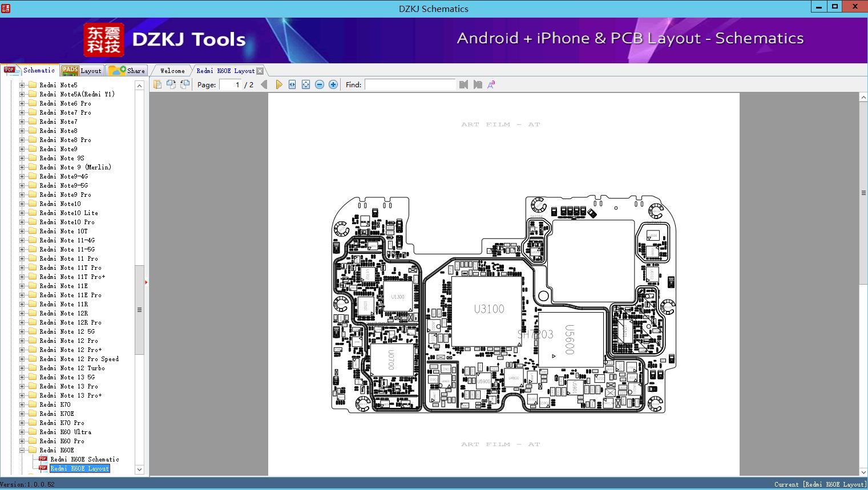This screenshot has height=490, width=868.
Task: Click the fit-width icon
Action: [x=292, y=84]
